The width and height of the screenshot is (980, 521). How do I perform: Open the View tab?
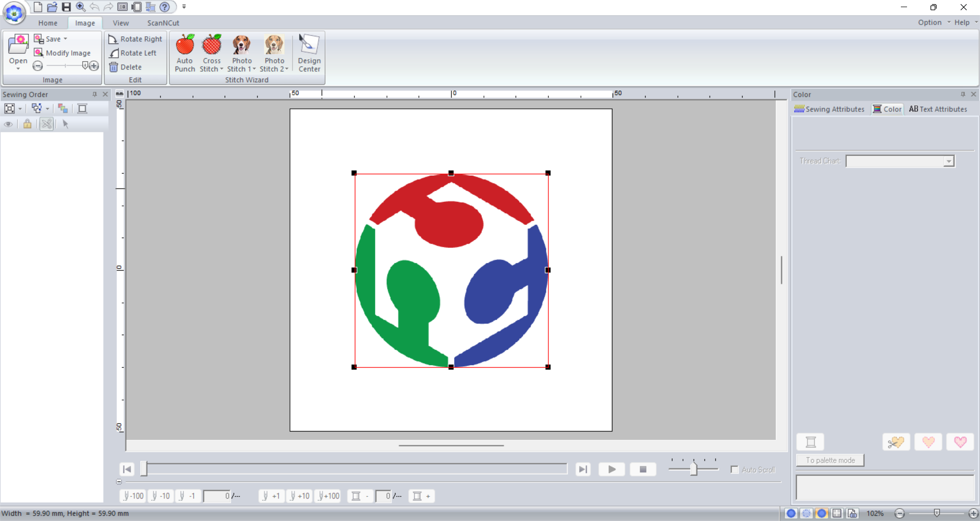(x=120, y=23)
